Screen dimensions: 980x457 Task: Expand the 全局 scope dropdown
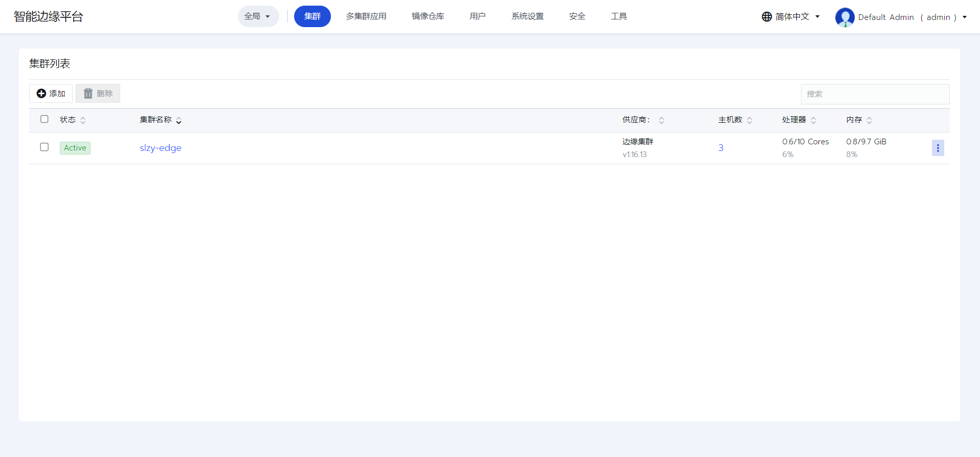[x=258, y=16]
